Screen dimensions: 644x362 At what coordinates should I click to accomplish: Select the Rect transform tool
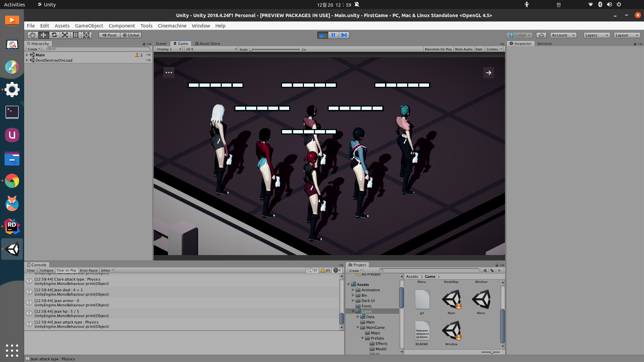point(75,35)
